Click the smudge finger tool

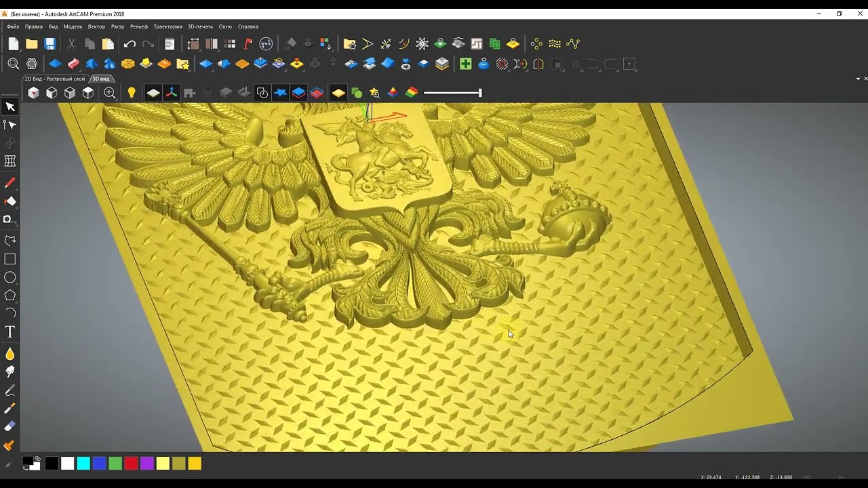tap(10, 371)
